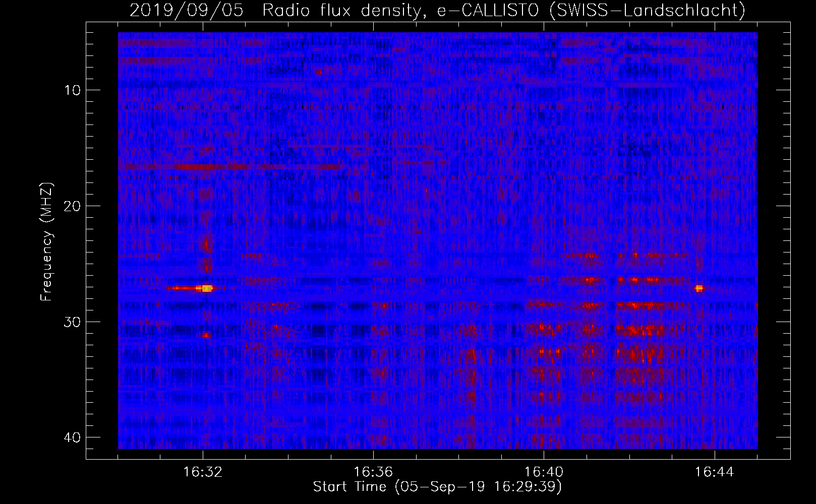816x504 pixels.
Task: Click the 16:40 time tick label
Action: tap(544, 472)
